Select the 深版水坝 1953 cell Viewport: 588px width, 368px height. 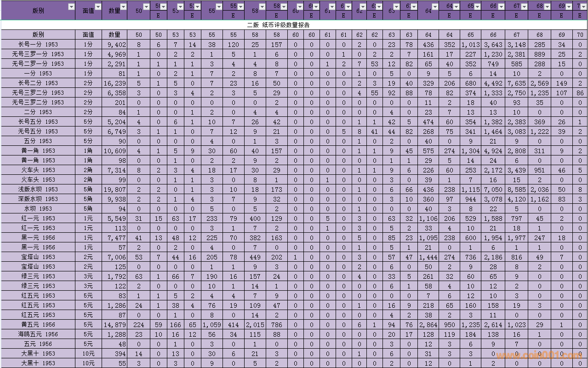pyautogui.click(x=38, y=199)
